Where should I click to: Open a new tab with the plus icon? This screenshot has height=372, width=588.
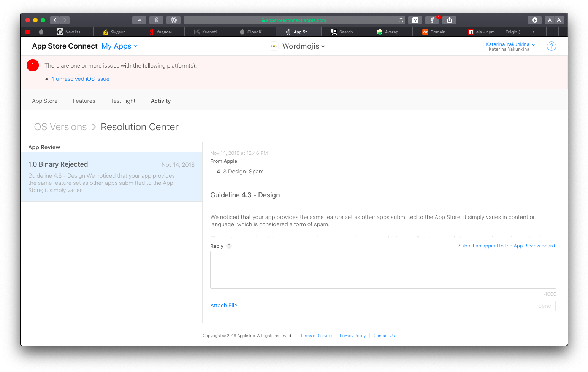(x=563, y=32)
